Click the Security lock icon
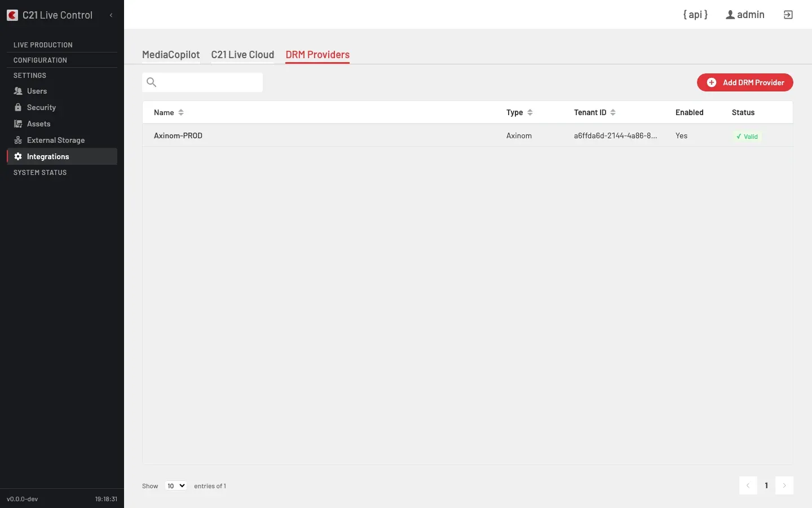Viewport: 812px width, 508px height. click(18, 107)
